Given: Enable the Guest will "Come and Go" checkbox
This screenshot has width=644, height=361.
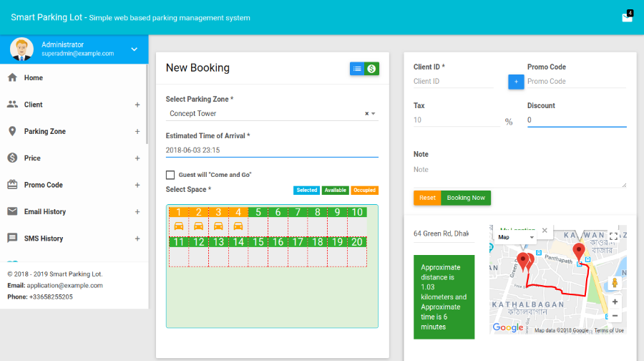Looking at the screenshot, I should [170, 175].
